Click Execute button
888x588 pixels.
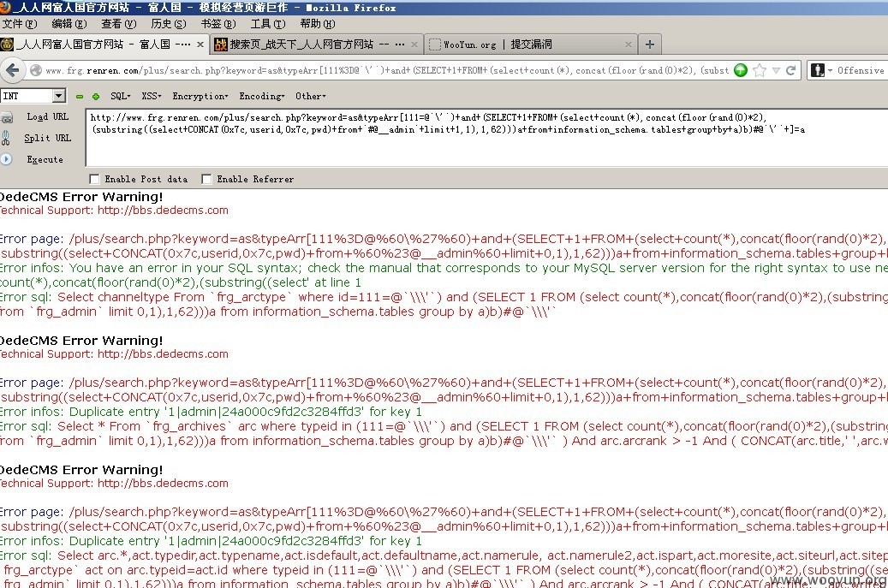[45, 159]
